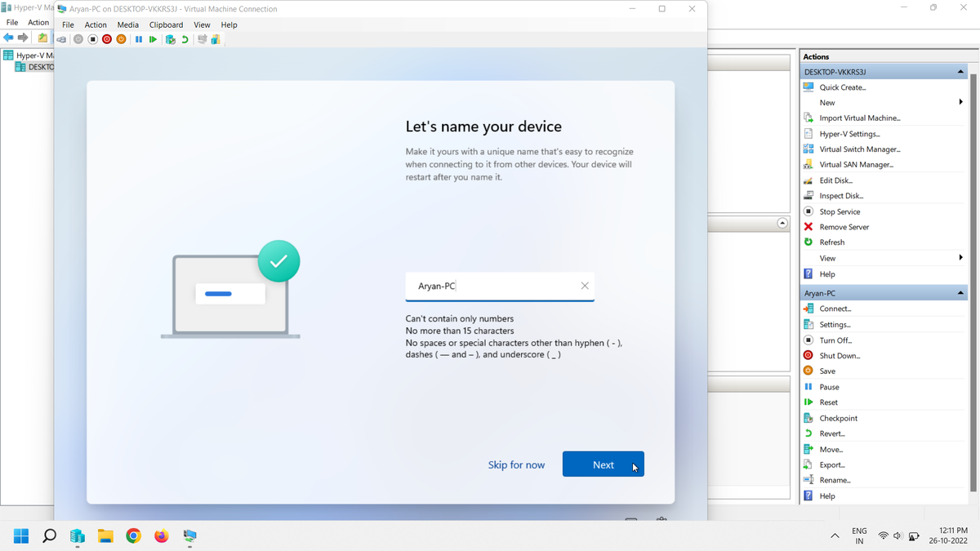
Task: Click the Enhanced Session toolbar icon
Action: click(x=202, y=39)
